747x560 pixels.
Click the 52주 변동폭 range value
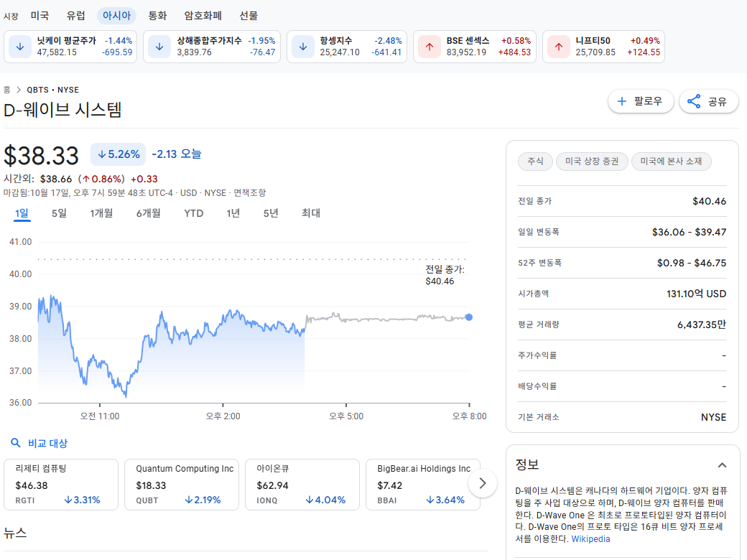point(691,263)
